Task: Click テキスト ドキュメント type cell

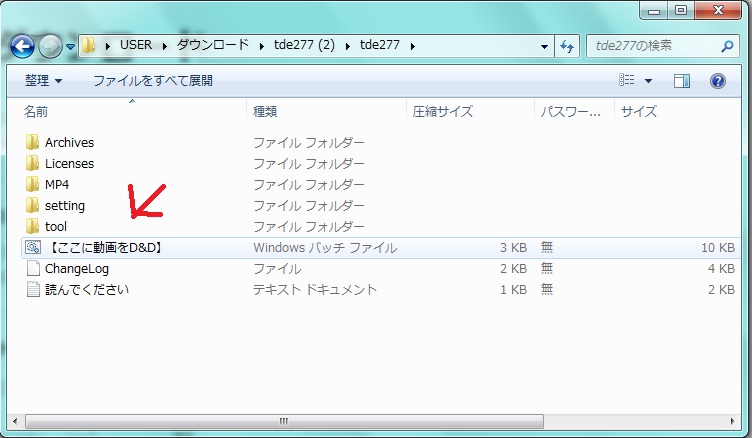Action: click(x=315, y=290)
